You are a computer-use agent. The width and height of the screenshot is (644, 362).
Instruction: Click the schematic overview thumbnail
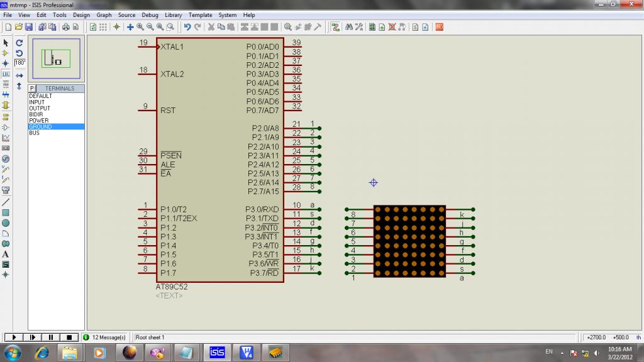[56, 60]
